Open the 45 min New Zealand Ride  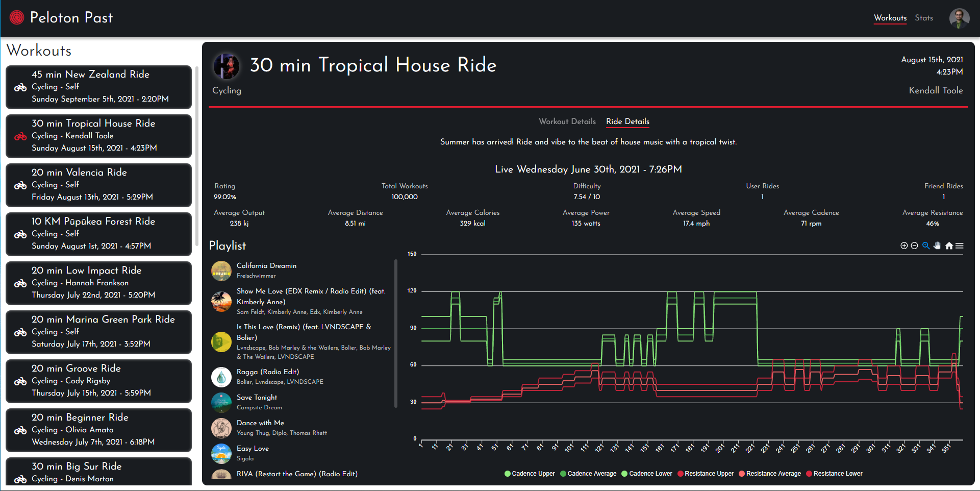(x=98, y=87)
